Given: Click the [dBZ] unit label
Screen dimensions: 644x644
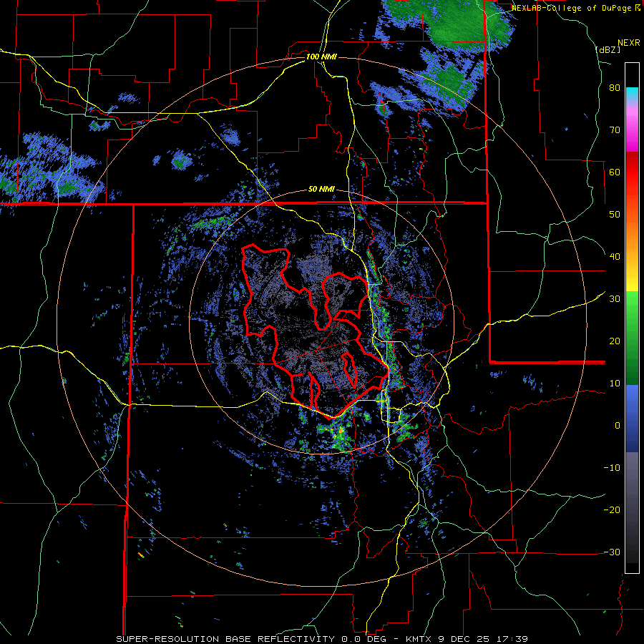Looking at the screenshot, I should (x=608, y=49).
